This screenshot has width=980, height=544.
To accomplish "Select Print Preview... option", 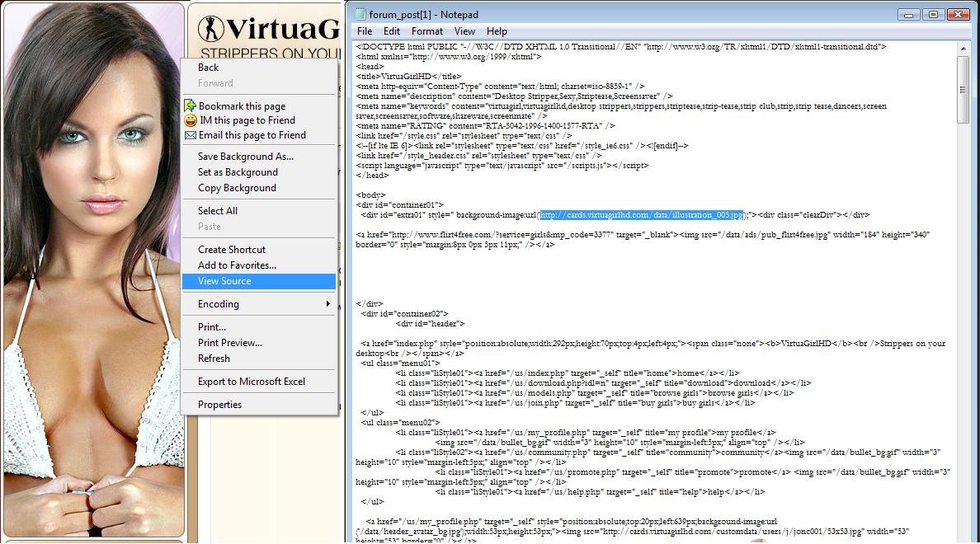I will click(x=230, y=343).
